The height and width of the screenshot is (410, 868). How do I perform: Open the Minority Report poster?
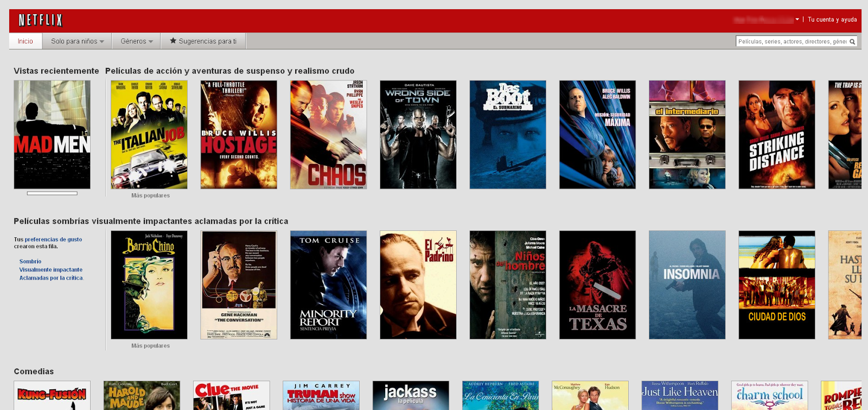[329, 285]
